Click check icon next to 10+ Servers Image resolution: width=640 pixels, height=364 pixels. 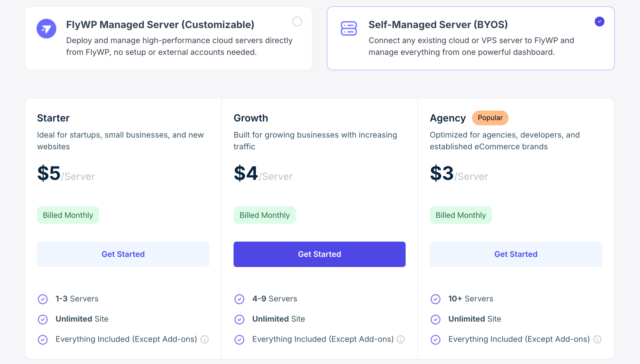tap(435, 299)
